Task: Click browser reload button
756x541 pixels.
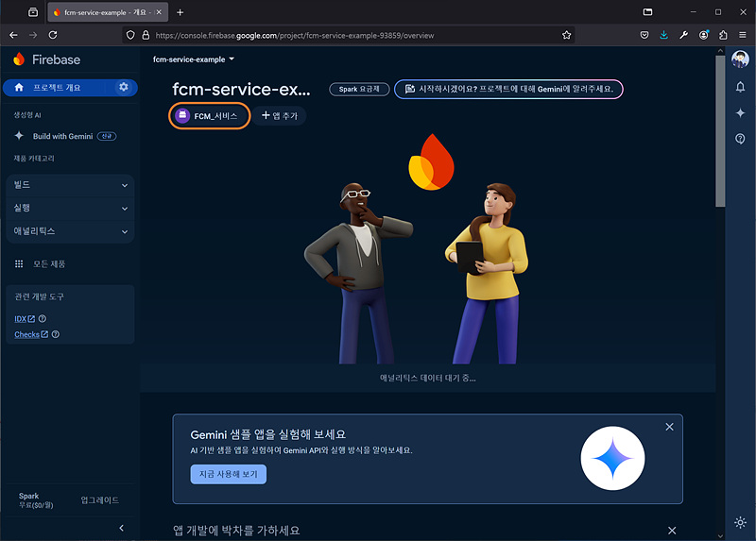Action: click(x=53, y=35)
